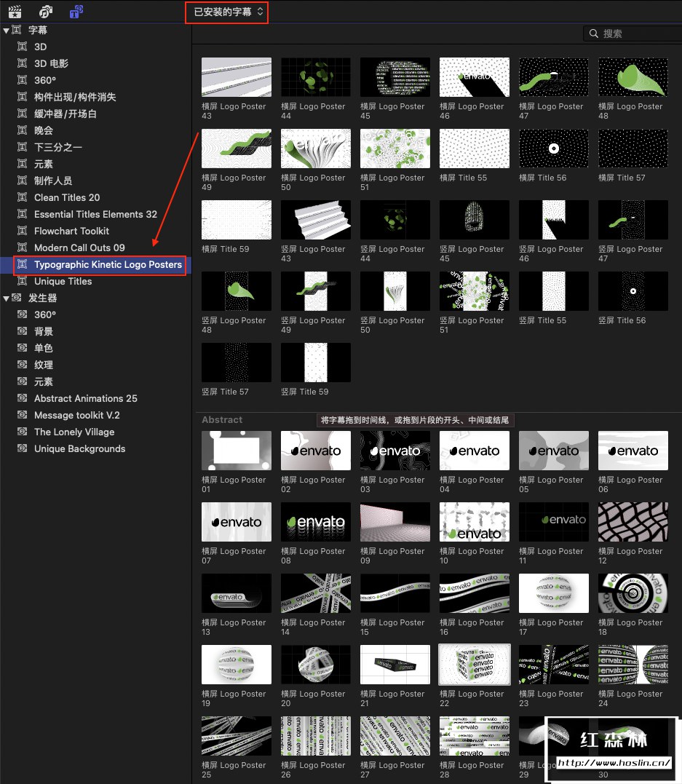
Task: Select 横屏 Title 59 thumbnail
Action: point(237,220)
